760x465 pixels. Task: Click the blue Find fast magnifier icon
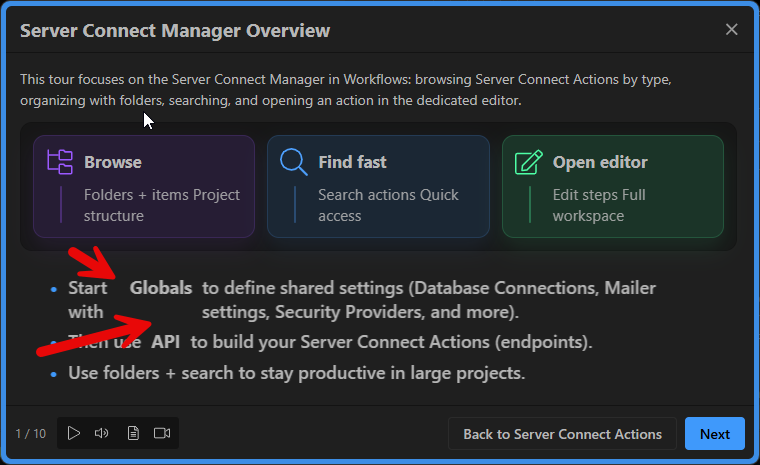coord(294,162)
